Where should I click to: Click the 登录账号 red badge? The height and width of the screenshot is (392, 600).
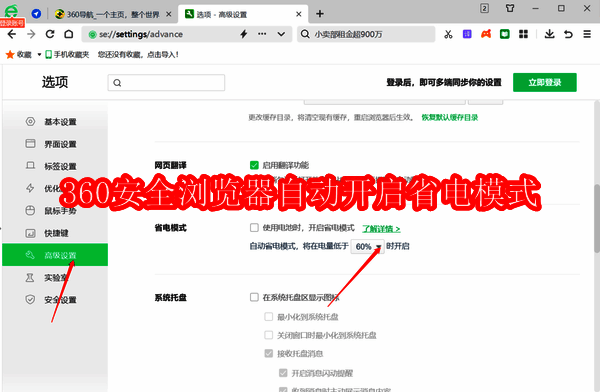tap(12, 23)
